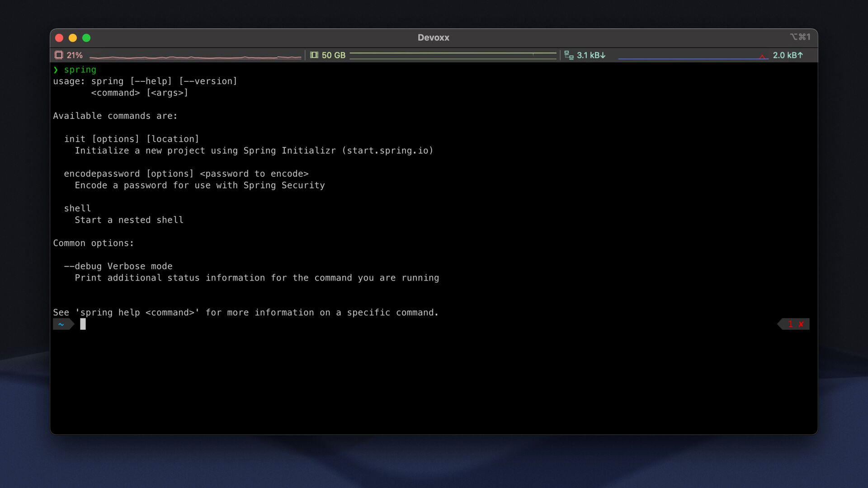Screen dimensions: 868x488
Task: Click the green spring command text
Action: [x=80, y=70]
